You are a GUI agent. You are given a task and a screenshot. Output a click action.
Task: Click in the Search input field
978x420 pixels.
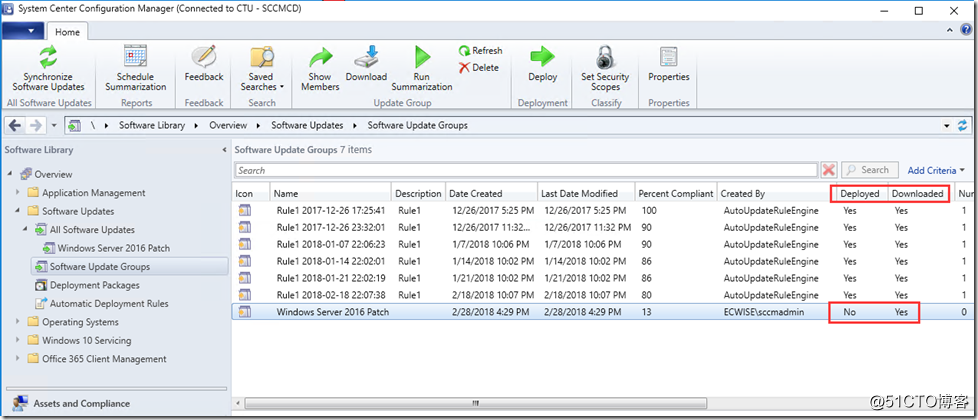click(x=526, y=170)
